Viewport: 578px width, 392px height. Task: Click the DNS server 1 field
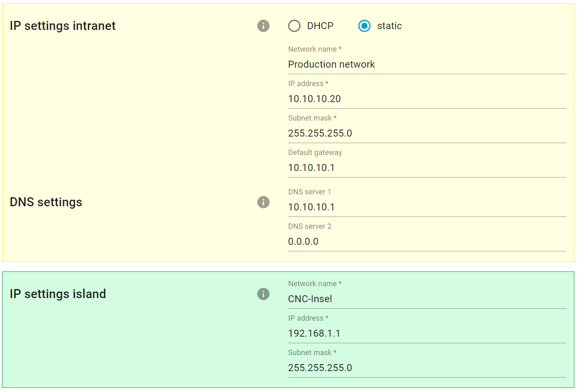click(427, 207)
